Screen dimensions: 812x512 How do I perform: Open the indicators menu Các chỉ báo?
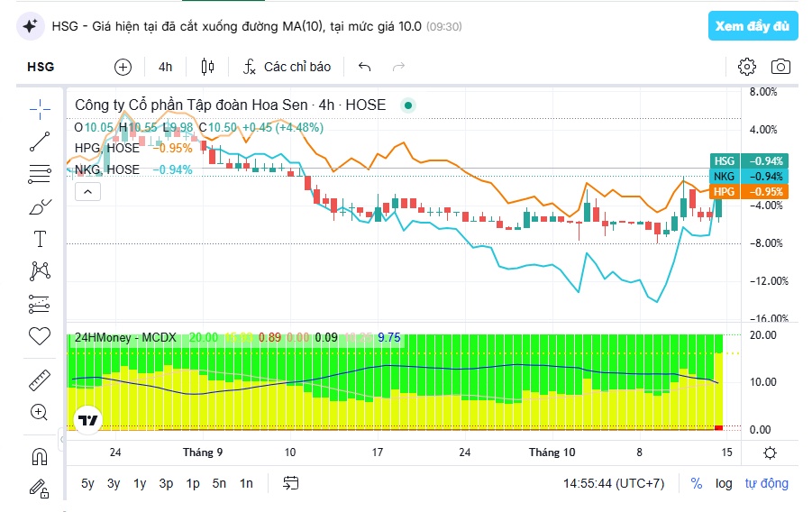click(x=287, y=67)
